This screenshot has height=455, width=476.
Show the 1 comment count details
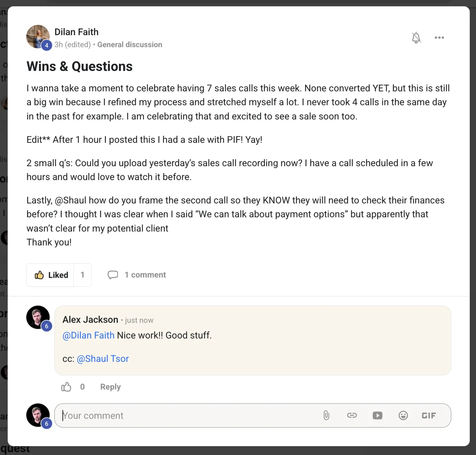coord(145,275)
